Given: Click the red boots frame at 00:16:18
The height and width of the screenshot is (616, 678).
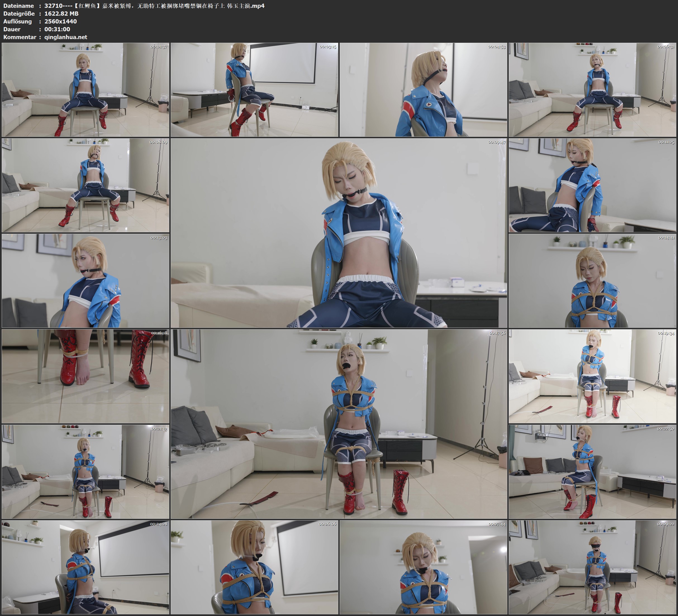Looking at the screenshot, I should coord(85,376).
